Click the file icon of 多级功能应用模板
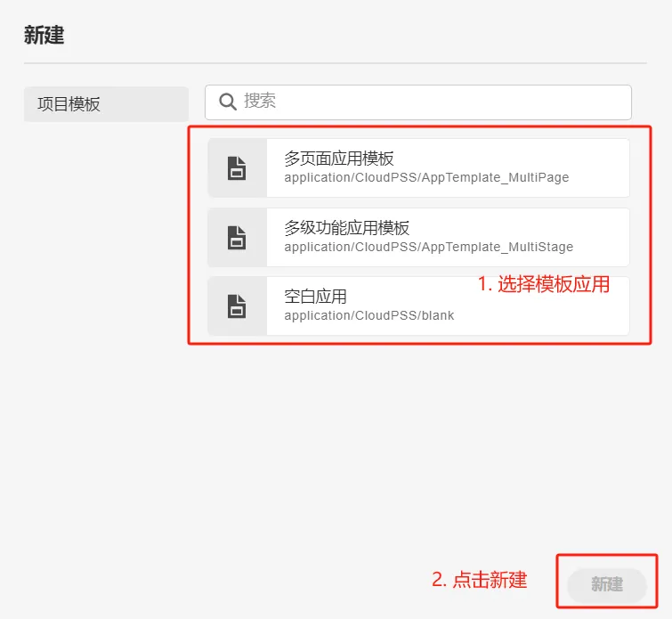This screenshot has height=619, width=672. (237, 238)
